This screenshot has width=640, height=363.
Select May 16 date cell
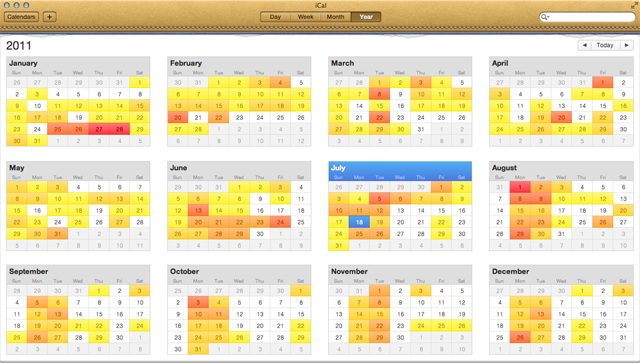(37, 211)
